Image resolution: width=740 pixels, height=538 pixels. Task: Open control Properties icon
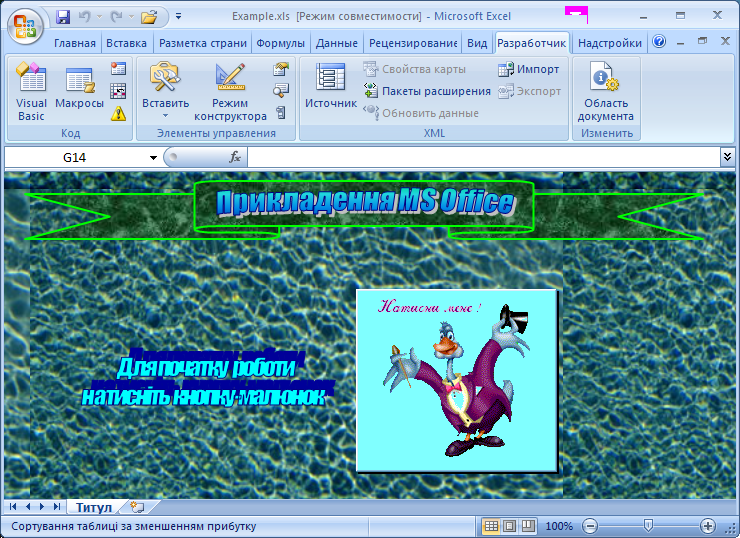(280, 69)
